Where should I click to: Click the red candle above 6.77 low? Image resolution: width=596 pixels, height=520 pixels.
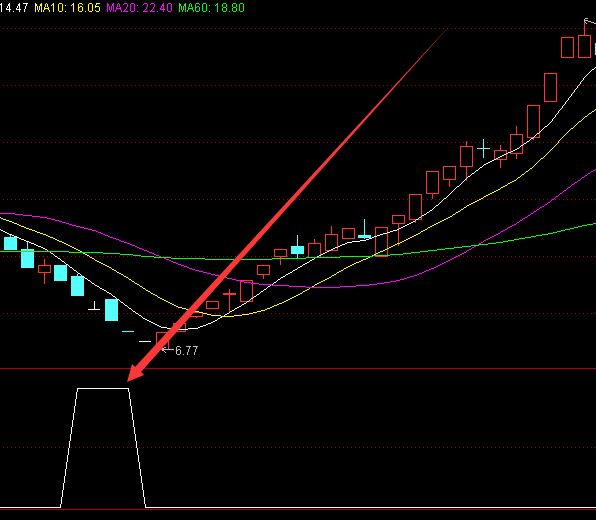[x=163, y=339]
